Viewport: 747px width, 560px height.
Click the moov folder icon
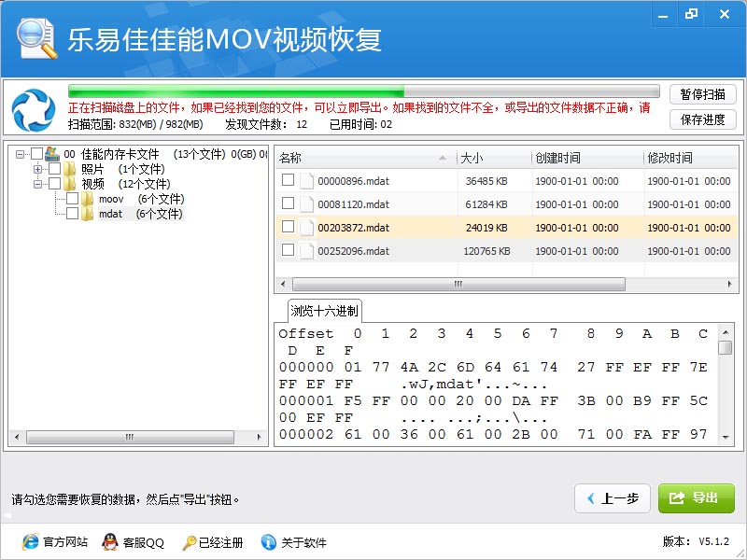(x=88, y=199)
